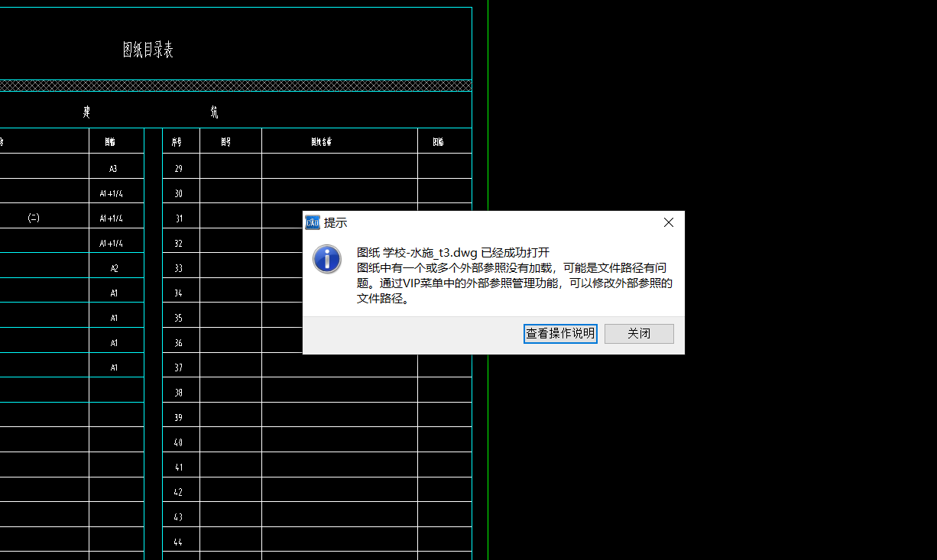Click the 查看操作说明 button
937x560 pixels.
point(560,334)
